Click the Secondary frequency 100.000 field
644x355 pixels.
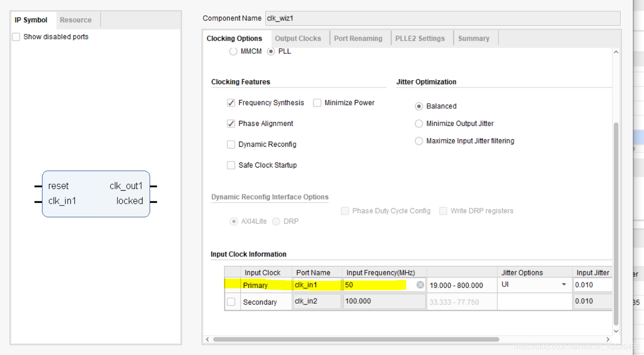(384, 301)
